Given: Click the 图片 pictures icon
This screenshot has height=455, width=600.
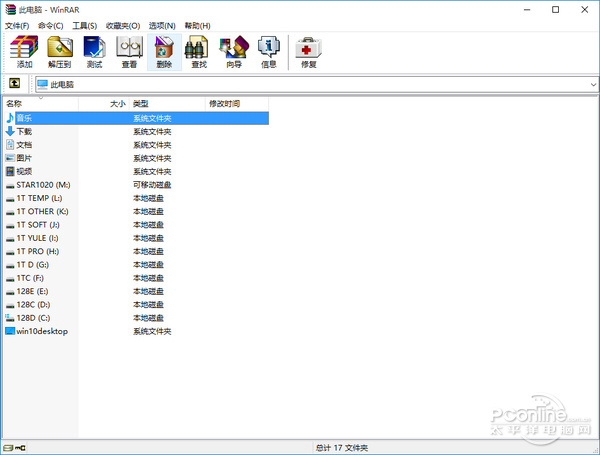Looking at the screenshot, I should point(10,158).
